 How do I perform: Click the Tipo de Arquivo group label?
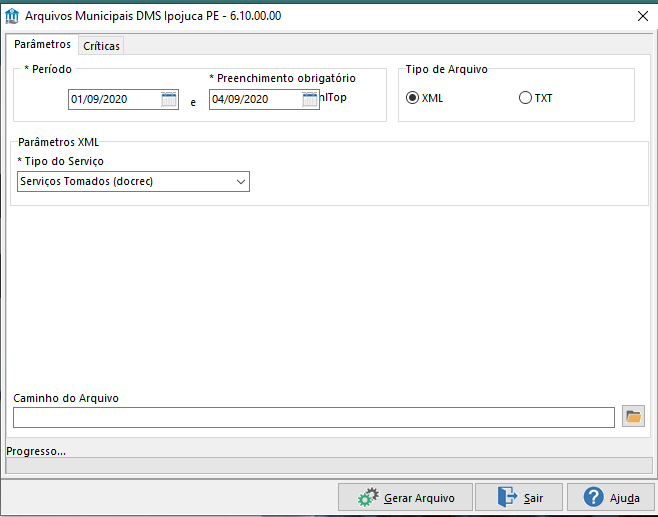[446, 69]
